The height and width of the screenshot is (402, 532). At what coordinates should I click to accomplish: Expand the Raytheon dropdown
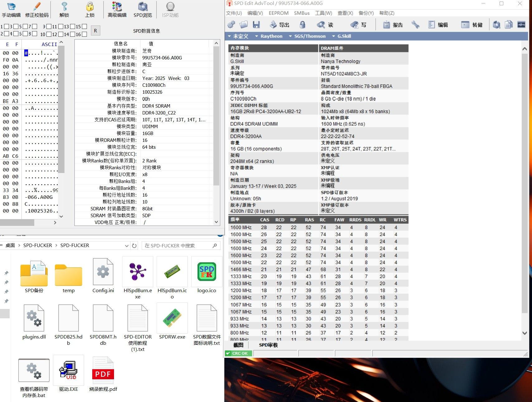coord(269,36)
